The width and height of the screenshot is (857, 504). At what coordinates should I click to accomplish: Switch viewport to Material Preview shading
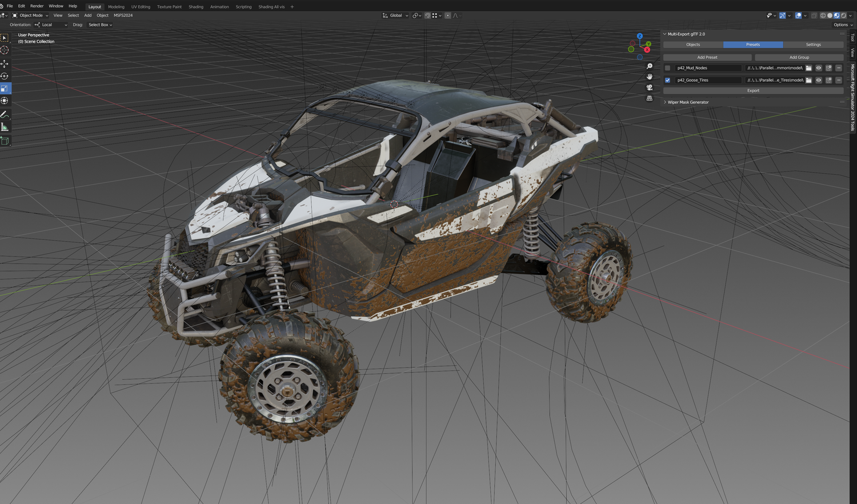pos(836,15)
